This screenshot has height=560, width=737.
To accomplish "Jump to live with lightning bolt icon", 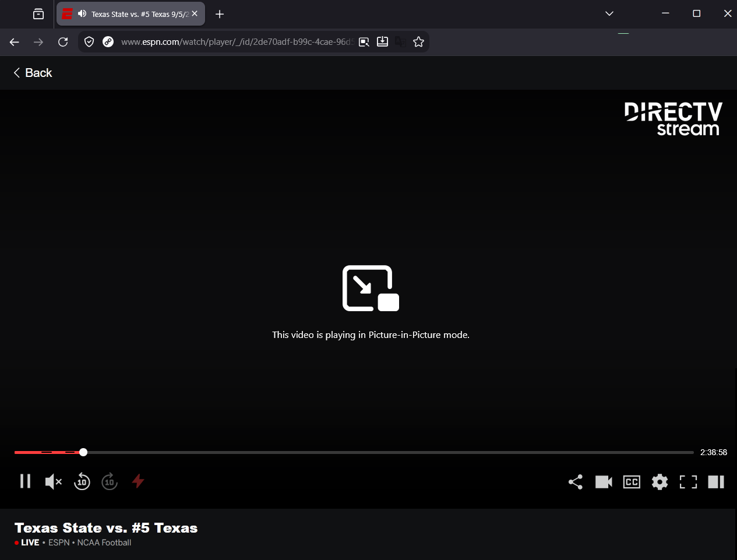I will (138, 481).
